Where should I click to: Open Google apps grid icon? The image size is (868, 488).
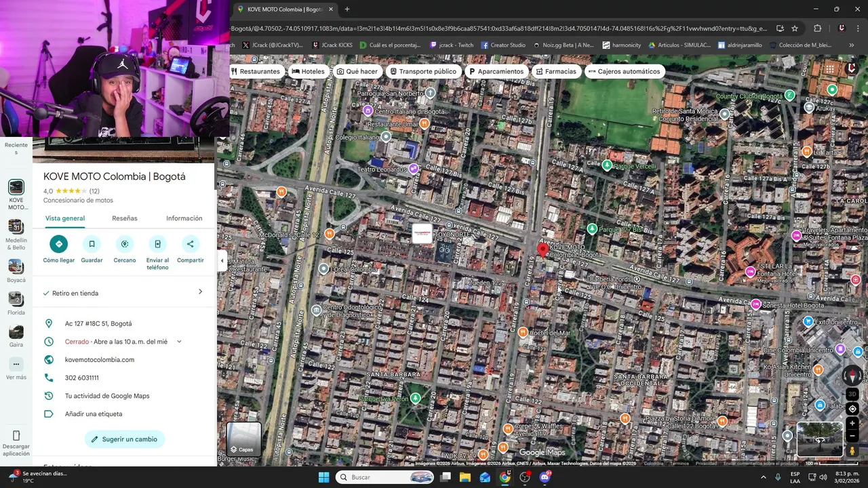[x=830, y=69]
